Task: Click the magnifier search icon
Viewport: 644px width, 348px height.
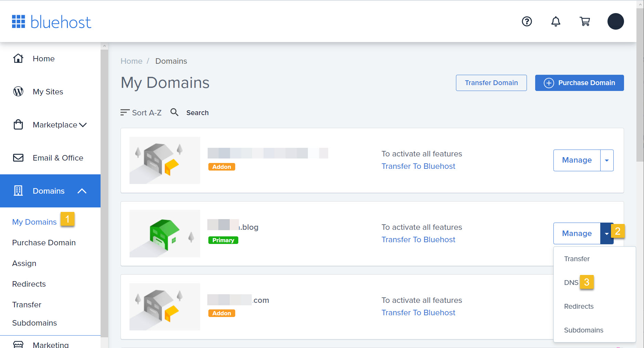Action: point(175,112)
